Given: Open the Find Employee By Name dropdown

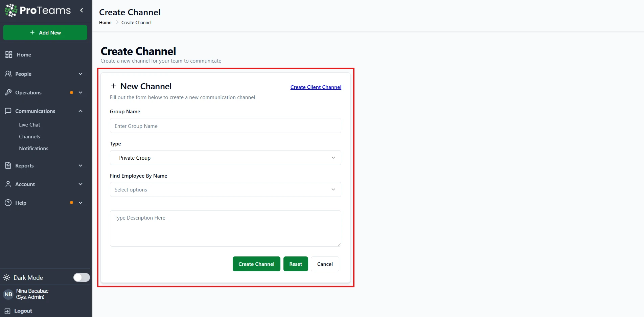Looking at the screenshot, I should [x=225, y=189].
